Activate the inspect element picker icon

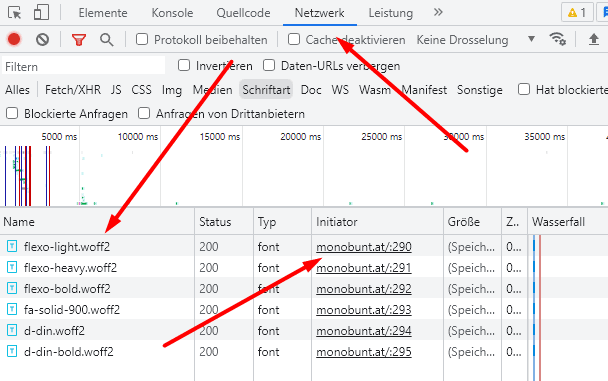[x=15, y=13]
